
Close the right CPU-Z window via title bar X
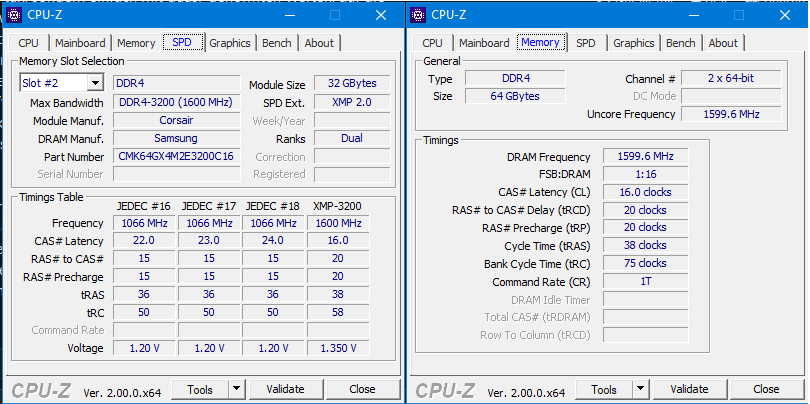(785, 15)
